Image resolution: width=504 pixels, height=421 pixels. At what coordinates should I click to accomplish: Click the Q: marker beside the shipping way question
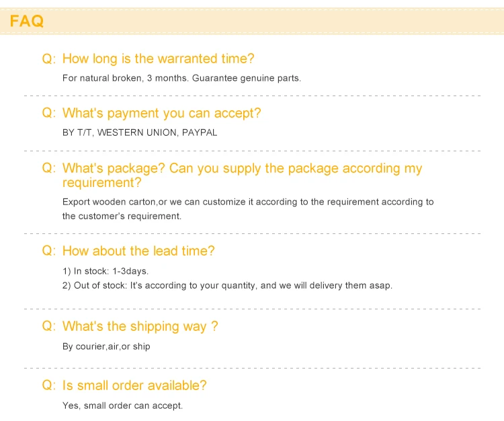click(x=49, y=326)
